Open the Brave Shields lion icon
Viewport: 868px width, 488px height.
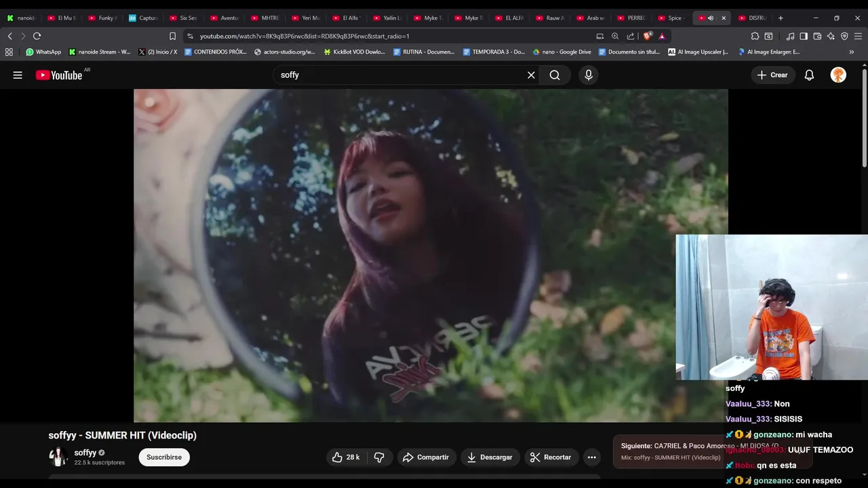click(x=647, y=36)
